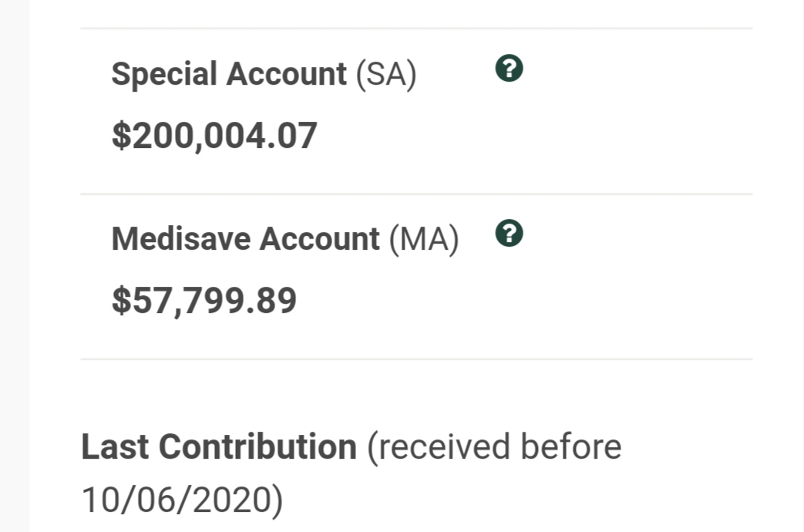This screenshot has height=532, width=804.
Task: Open the Special Account help icon
Action: tap(510, 69)
